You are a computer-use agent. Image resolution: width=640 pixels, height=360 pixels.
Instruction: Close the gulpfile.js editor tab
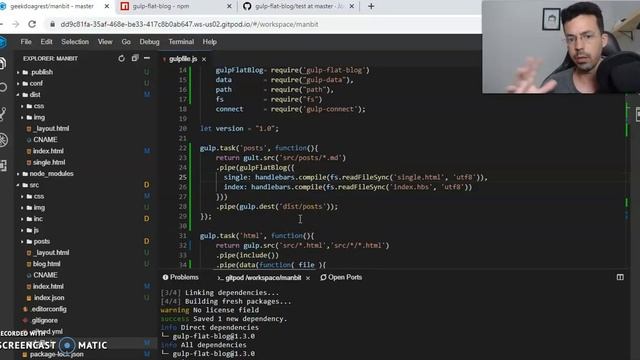pos(204,59)
